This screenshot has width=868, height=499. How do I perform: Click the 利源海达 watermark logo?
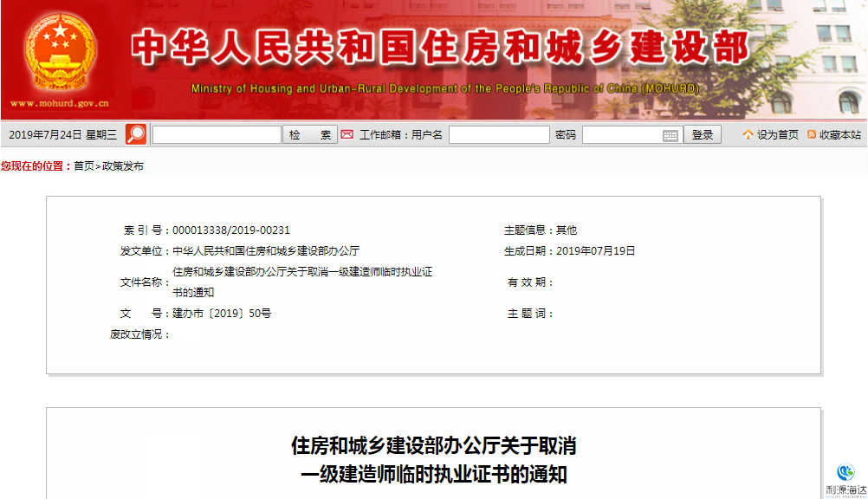(x=845, y=479)
